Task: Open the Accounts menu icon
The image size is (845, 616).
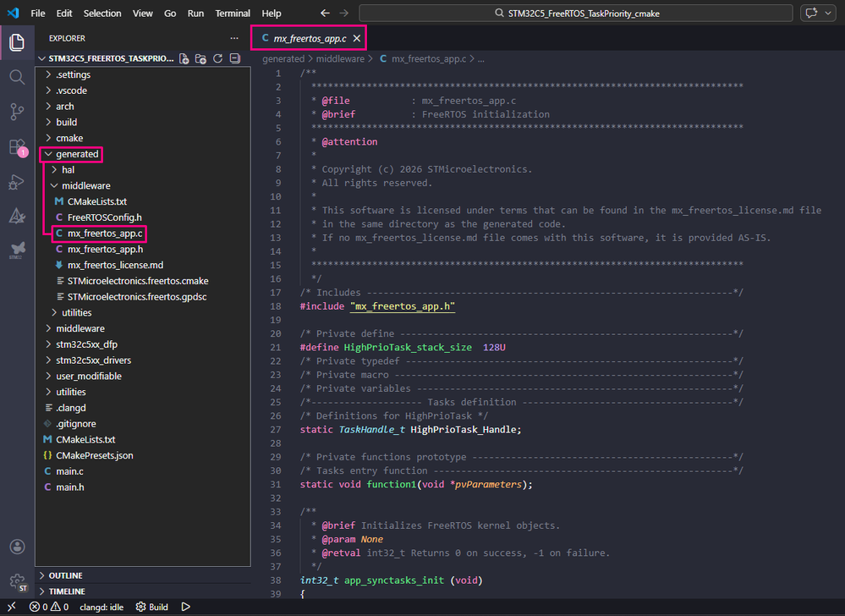Action: 17,547
